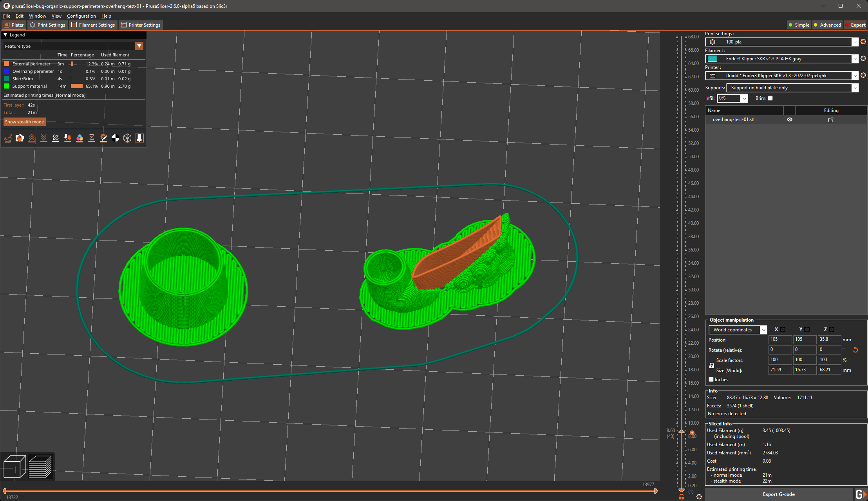Toggle deretractions visibility in the legend

pos(43,138)
